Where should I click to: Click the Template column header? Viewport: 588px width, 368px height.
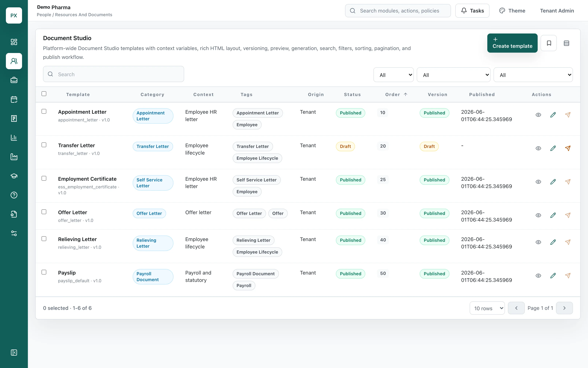tap(78, 94)
